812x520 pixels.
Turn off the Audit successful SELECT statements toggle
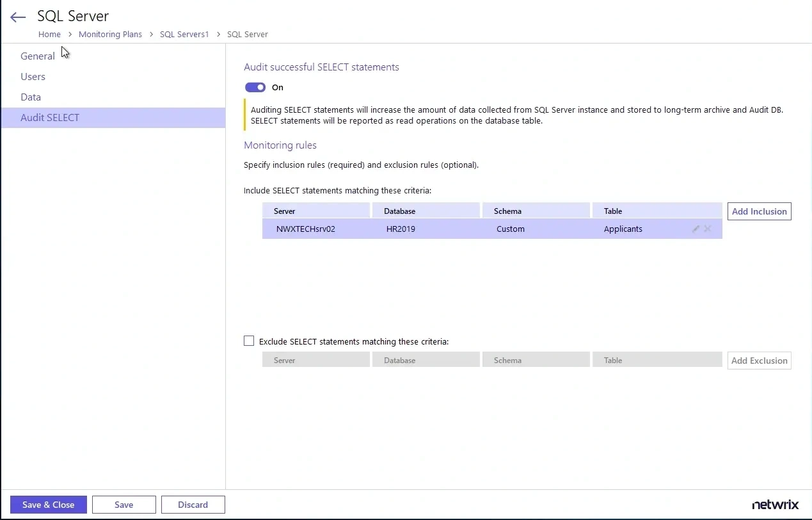pyautogui.click(x=255, y=87)
